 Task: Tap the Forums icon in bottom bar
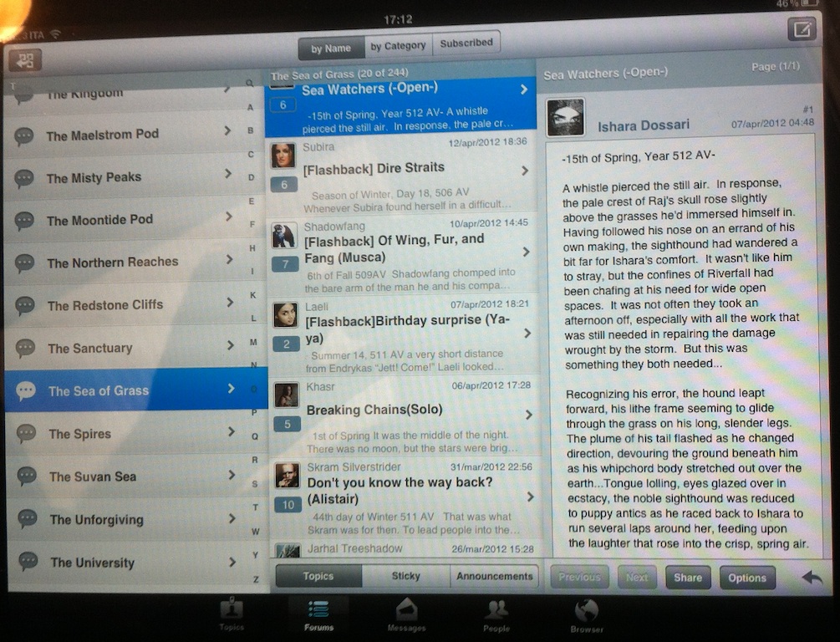coord(318,613)
